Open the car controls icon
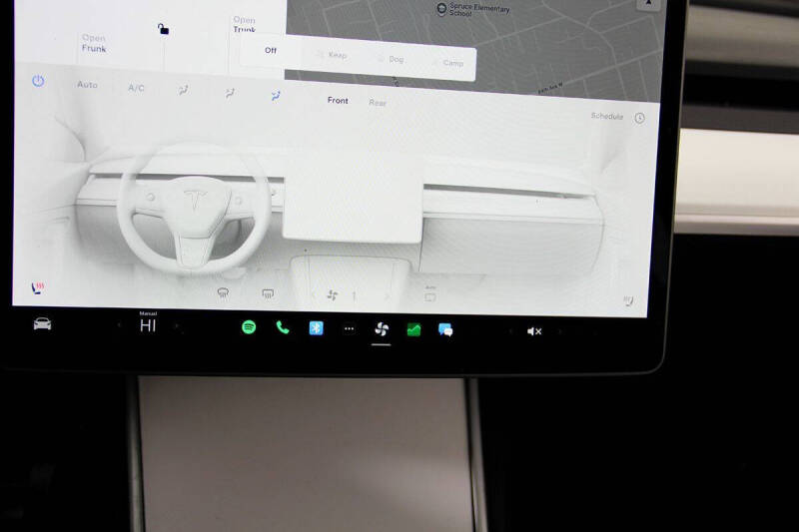This screenshot has width=799, height=532. click(42, 323)
